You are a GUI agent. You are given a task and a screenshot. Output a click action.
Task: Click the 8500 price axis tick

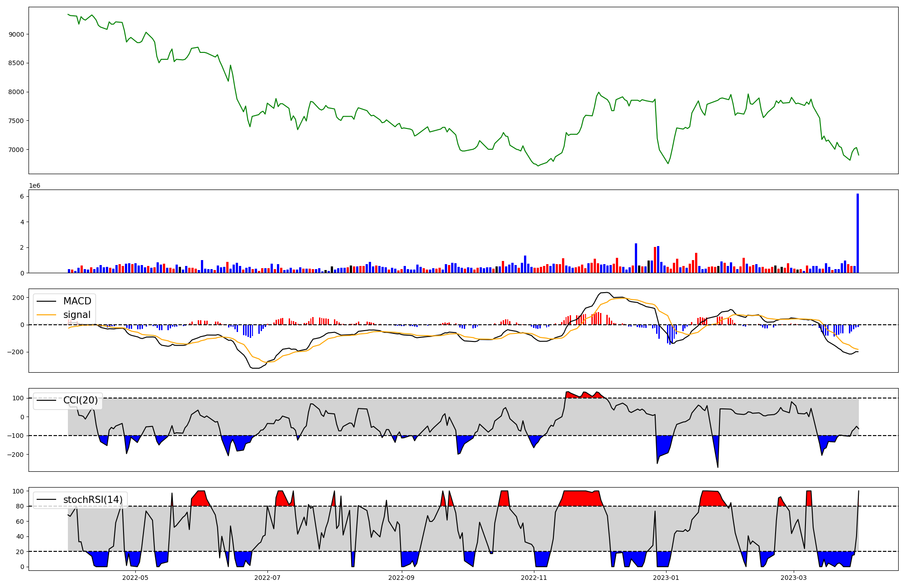[16, 63]
